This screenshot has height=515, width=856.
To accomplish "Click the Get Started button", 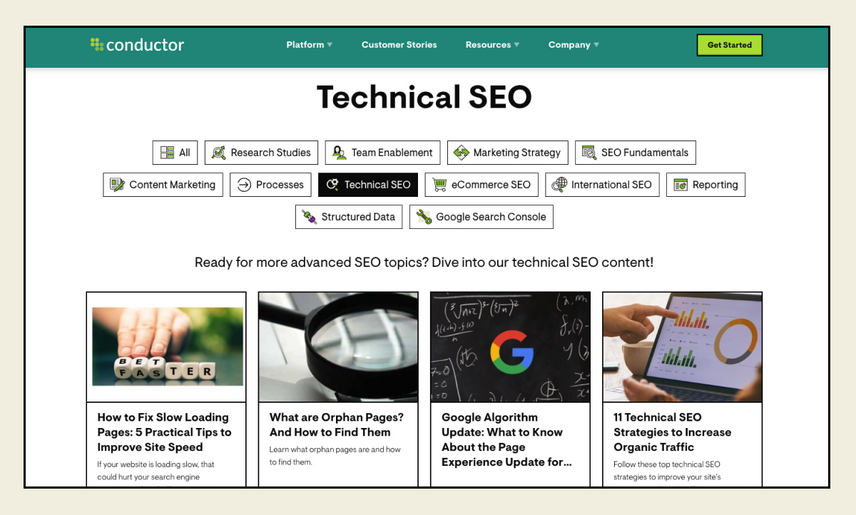I will click(x=729, y=45).
